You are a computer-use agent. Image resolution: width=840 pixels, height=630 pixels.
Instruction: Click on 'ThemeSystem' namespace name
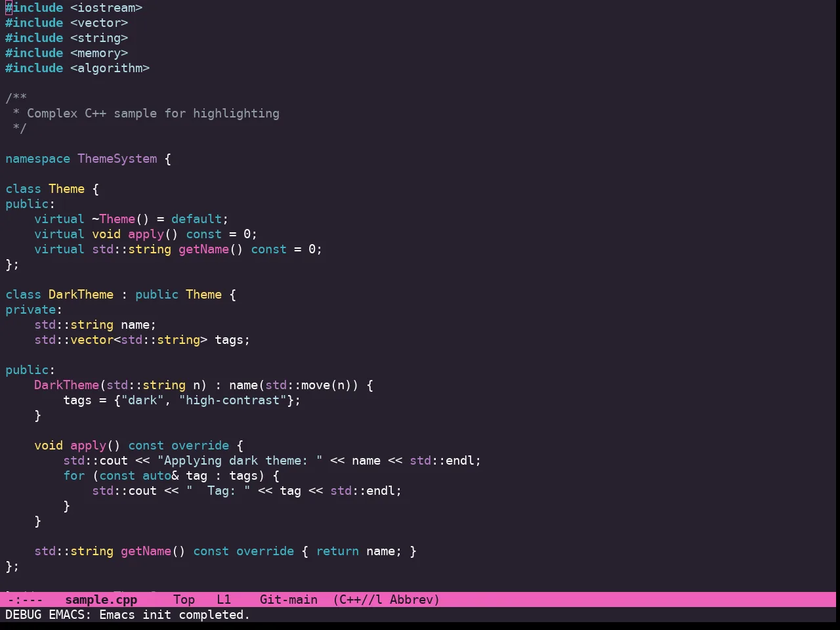coord(117,159)
